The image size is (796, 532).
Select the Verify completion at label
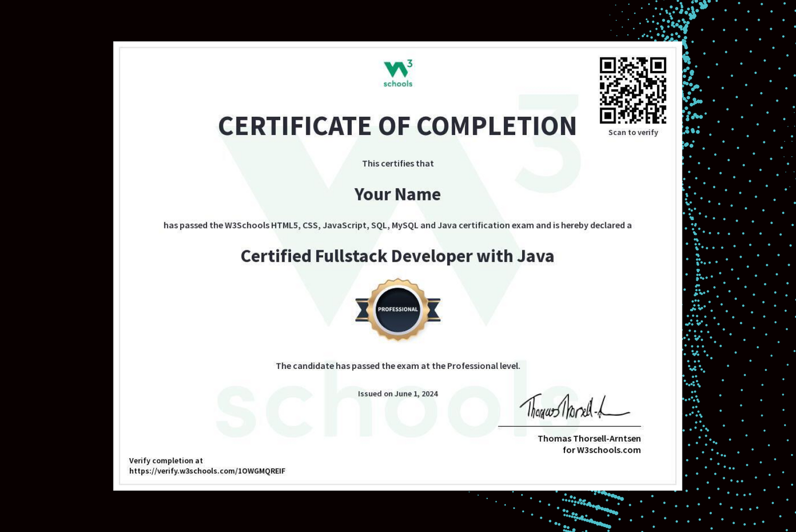tap(167, 460)
